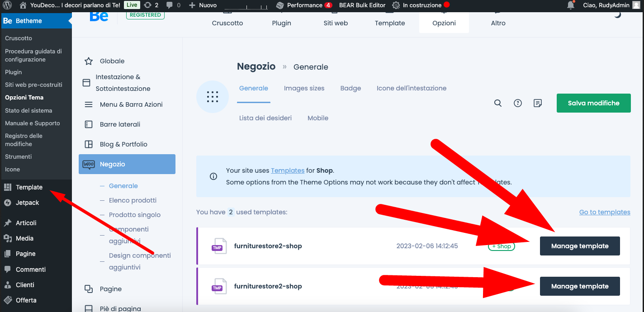The height and width of the screenshot is (312, 644).
Task: Click the info icon in the notice box
Action: [213, 176]
